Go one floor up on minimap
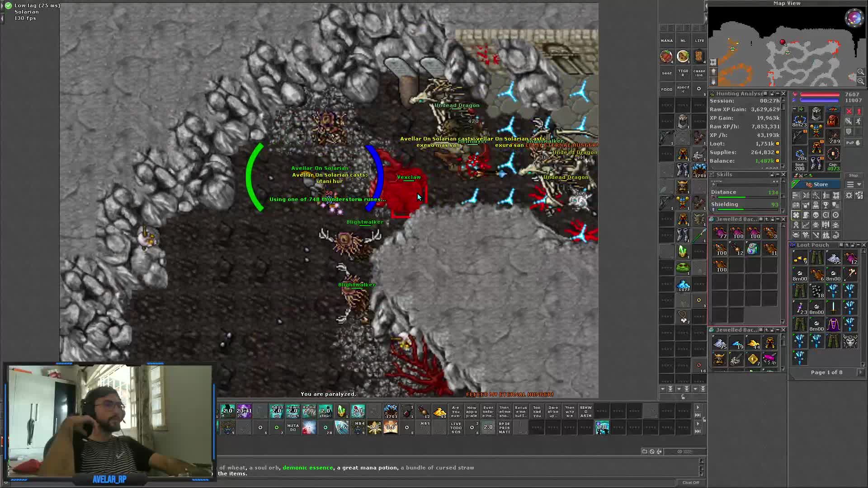Screen dimensions: 868x488 click(713, 71)
